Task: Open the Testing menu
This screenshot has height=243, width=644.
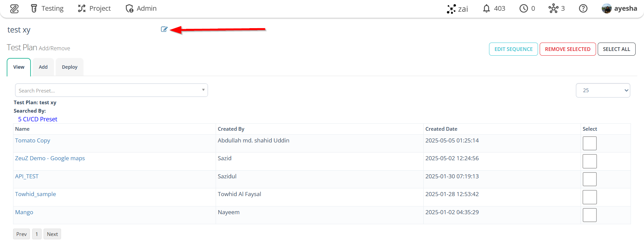Action: click(x=47, y=8)
